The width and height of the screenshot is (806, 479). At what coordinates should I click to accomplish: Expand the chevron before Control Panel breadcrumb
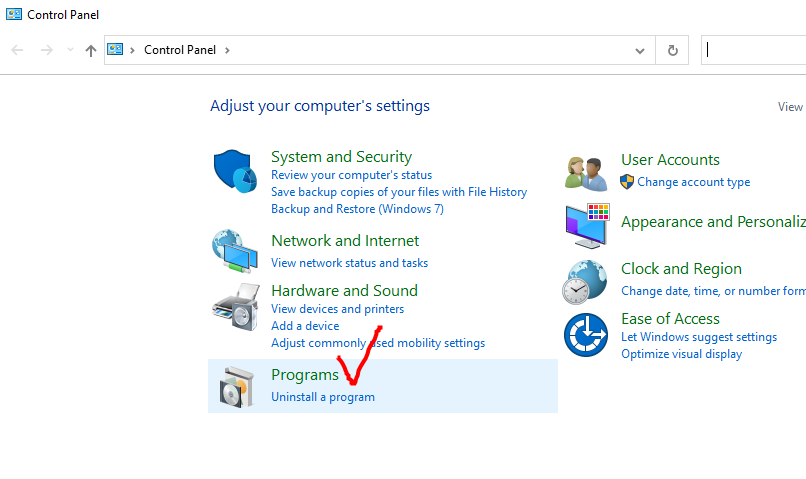point(132,50)
